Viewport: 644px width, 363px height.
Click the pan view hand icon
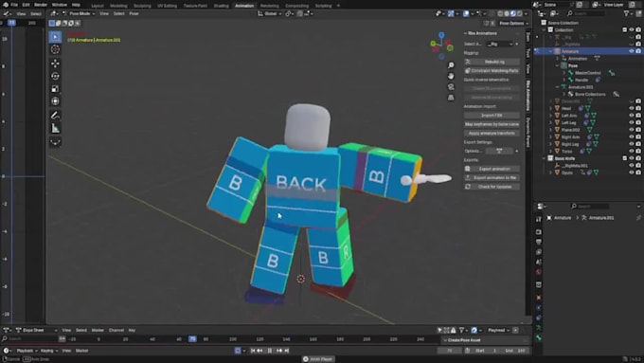pos(451,76)
